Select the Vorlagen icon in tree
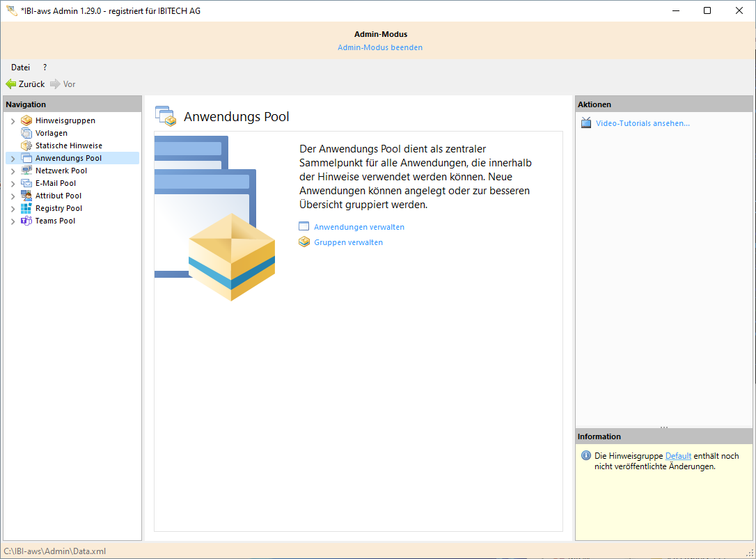This screenshot has height=559, width=756. pyautogui.click(x=26, y=133)
